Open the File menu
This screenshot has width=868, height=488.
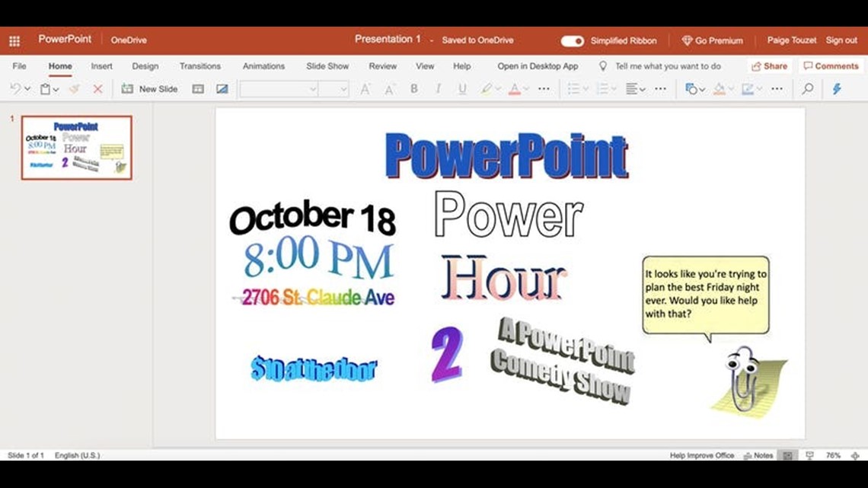click(x=19, y=65)
